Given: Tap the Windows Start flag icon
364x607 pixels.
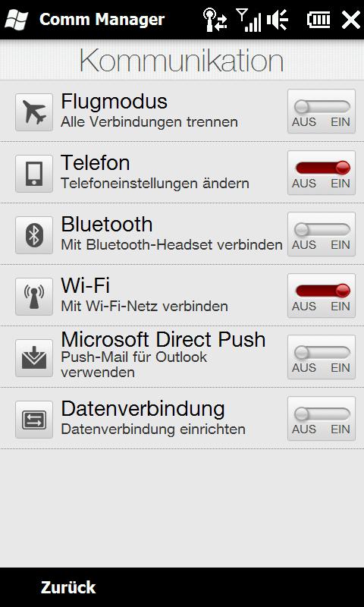Looking at the screenshot, I should pos(16,20).
